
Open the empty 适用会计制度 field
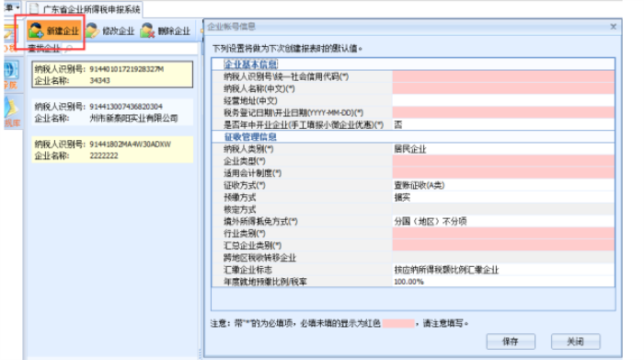503,173
